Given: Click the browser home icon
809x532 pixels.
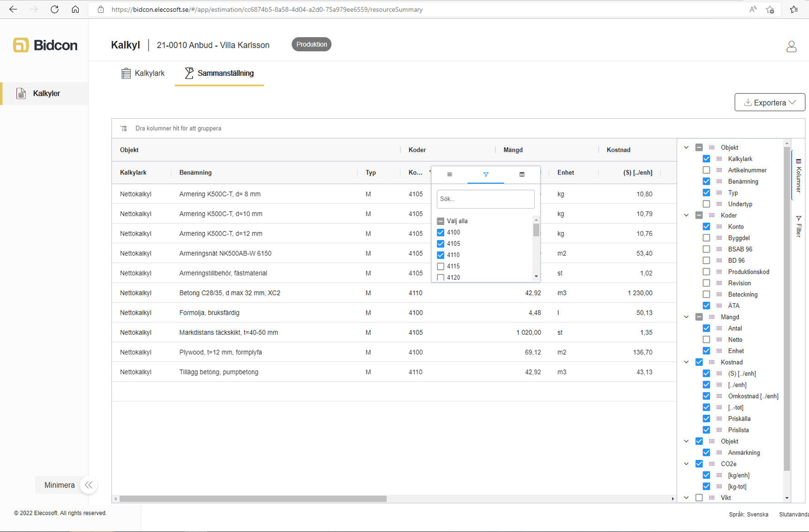Looking at the screenshot, I should [x=75, y=9].
